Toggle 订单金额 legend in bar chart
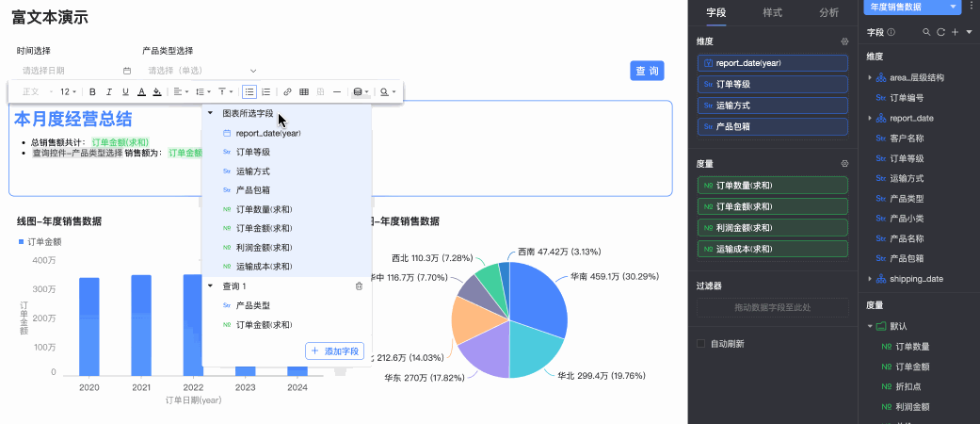Viewport: 980px width, 424px height. [40, 241]
